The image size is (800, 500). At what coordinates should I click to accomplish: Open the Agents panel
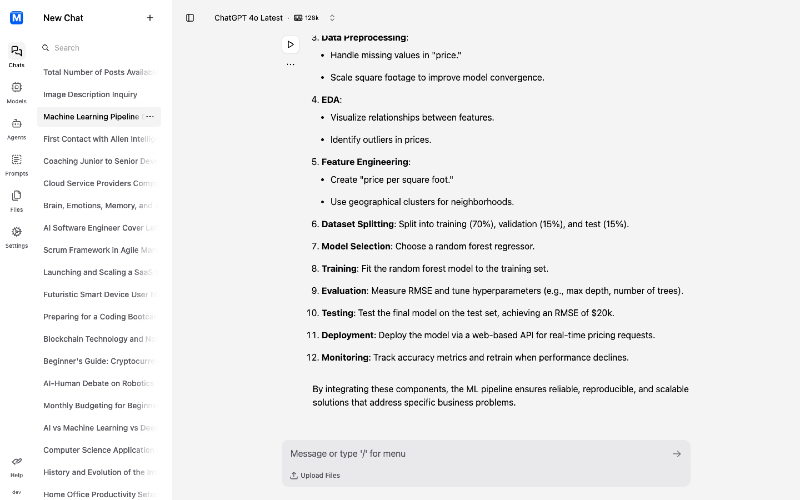pyautogui.click(x=16, y=128)
